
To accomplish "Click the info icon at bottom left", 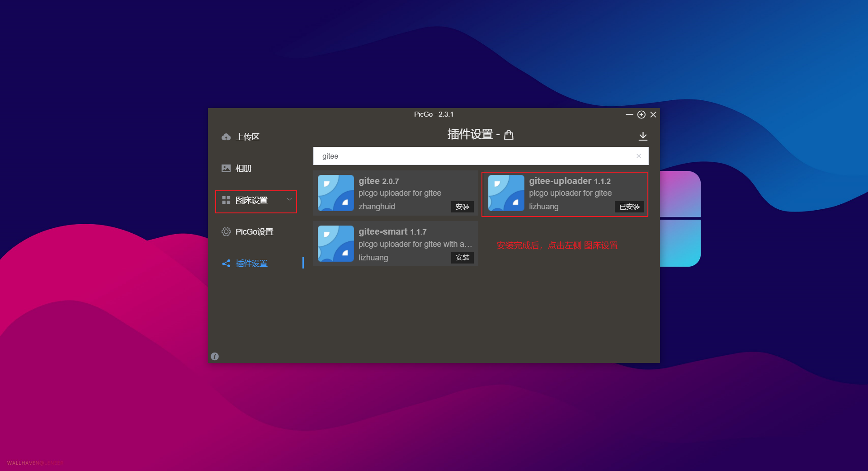I will click(215, 356).
